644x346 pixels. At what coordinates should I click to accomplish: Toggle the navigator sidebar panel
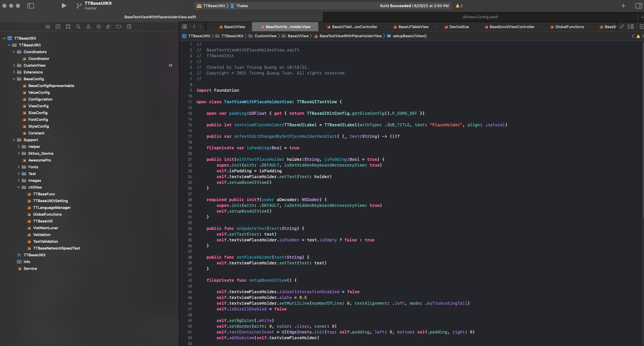(31, 5)
